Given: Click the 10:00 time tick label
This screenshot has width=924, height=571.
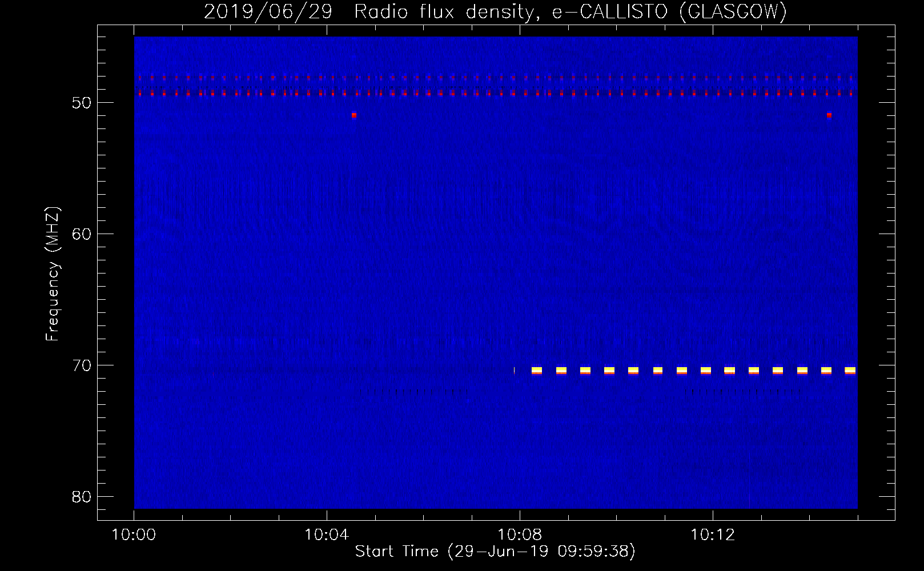Looking at the screenshot, I should click(134, 535).
